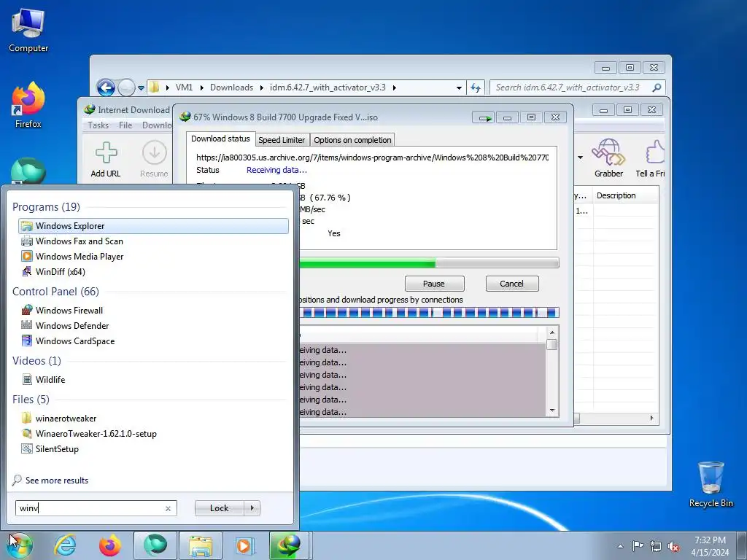Open the Computer desktop icon
The width and height of the screenshot is (747, 560).
[28, 30]
